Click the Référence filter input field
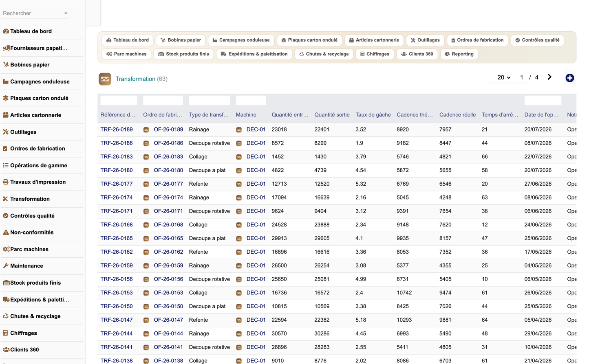Image resolution: width=589 pixels, height=364 pixels. click(119, 101)
